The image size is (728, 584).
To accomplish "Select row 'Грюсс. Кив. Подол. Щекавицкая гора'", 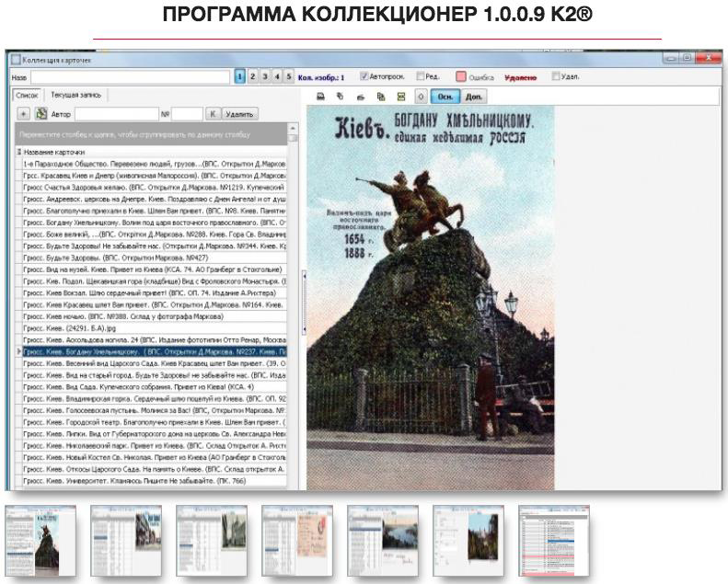I will coord(154,281).
